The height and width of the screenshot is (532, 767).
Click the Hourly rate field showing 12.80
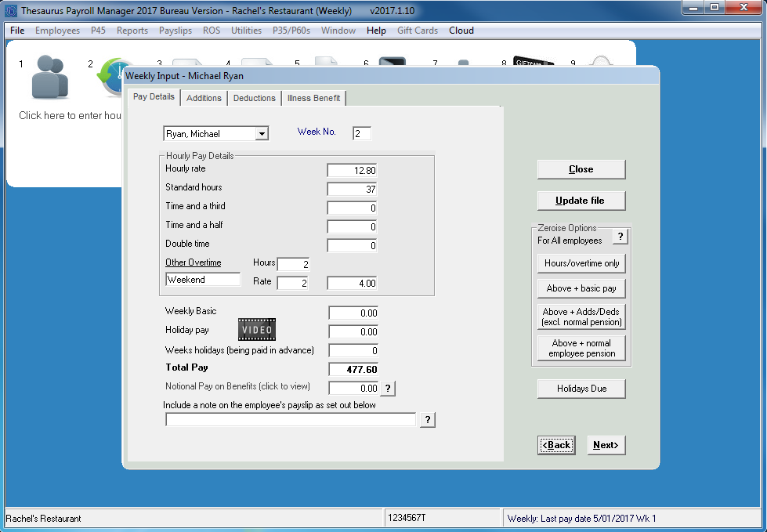353,170
